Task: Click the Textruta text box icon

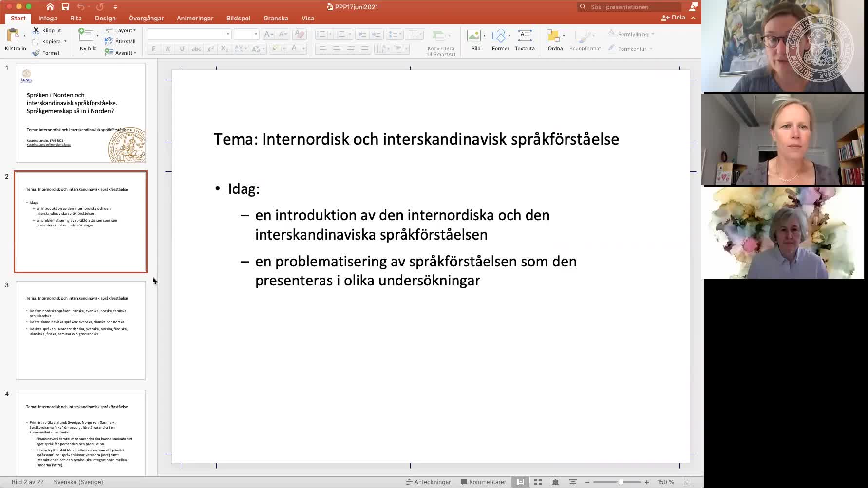Action: pos(525,36)
